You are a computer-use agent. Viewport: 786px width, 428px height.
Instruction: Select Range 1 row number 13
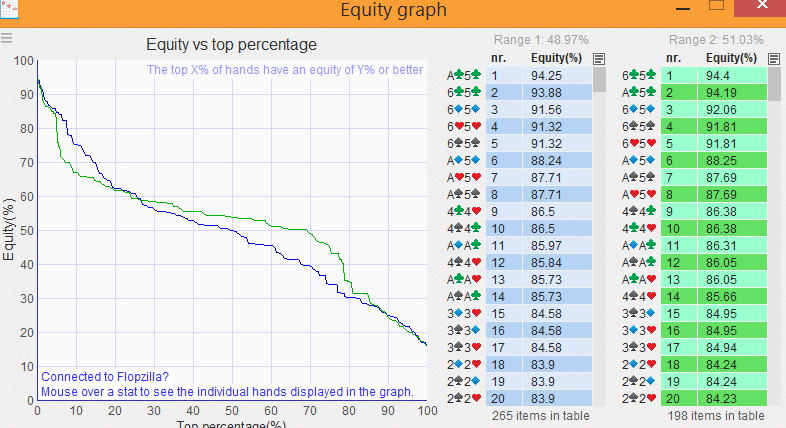[x=504, y=280]
